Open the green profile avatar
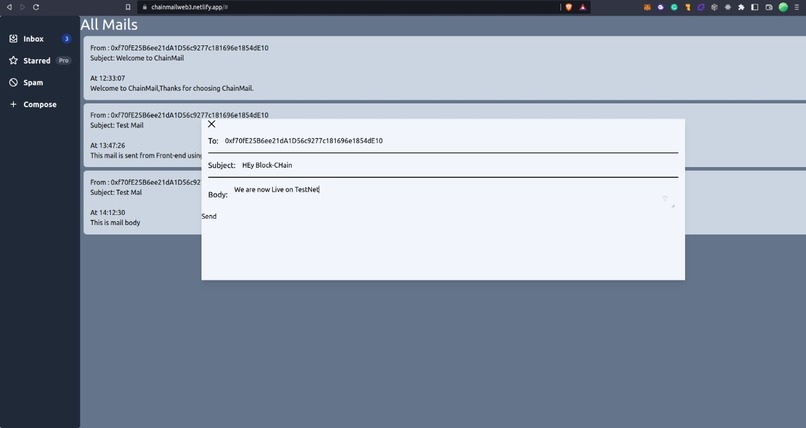Viewport: 806px width, 428px height. 783,7
